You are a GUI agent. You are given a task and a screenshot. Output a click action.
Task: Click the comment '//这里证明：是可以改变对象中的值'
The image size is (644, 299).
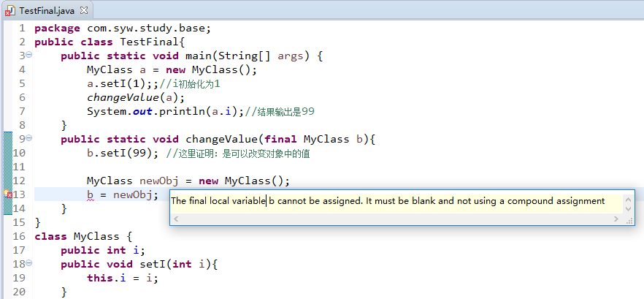click(x=238, y=154)
